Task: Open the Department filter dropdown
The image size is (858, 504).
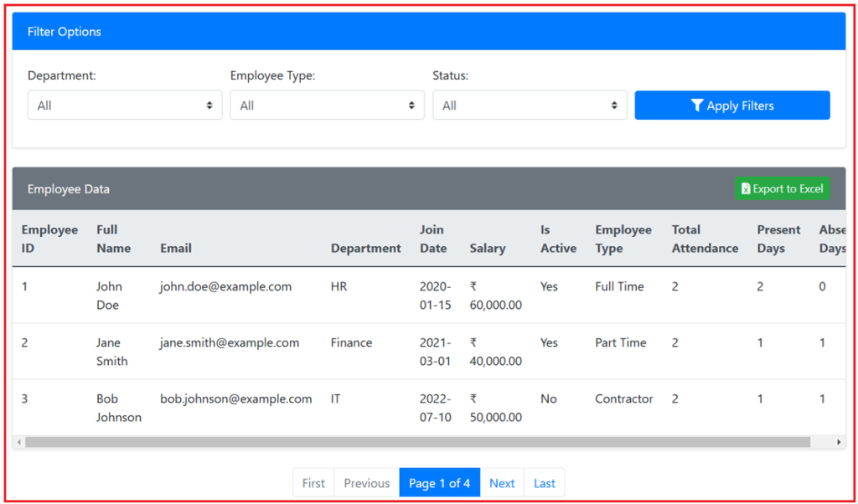Action: coord(125,105)
